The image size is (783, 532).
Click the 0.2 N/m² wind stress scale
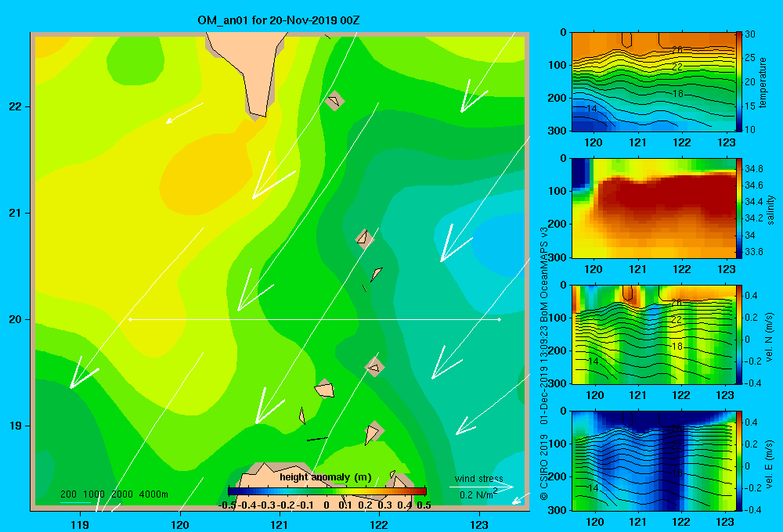click(x=478, y=494)
